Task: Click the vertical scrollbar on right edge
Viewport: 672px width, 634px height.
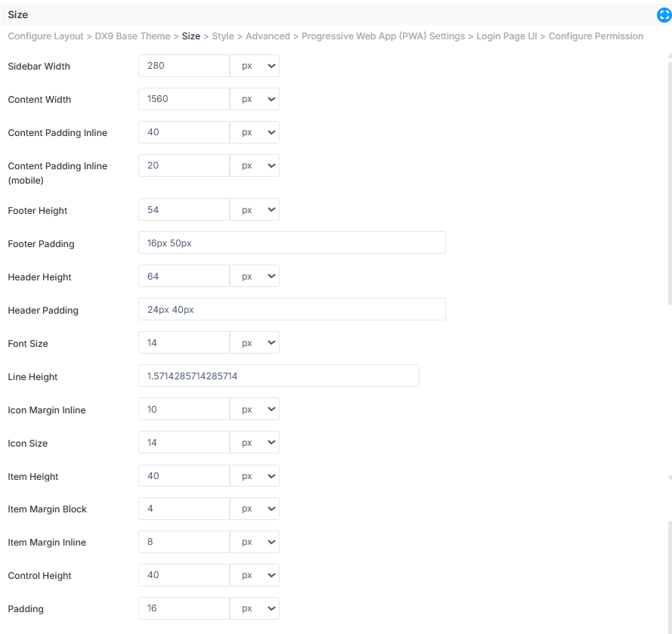Action: 670,184
